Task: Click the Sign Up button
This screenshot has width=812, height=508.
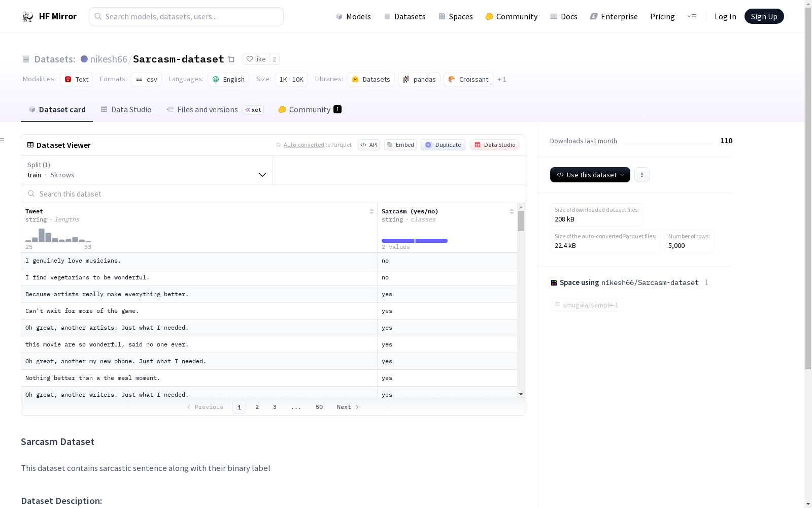Action: tap(764, 16)
